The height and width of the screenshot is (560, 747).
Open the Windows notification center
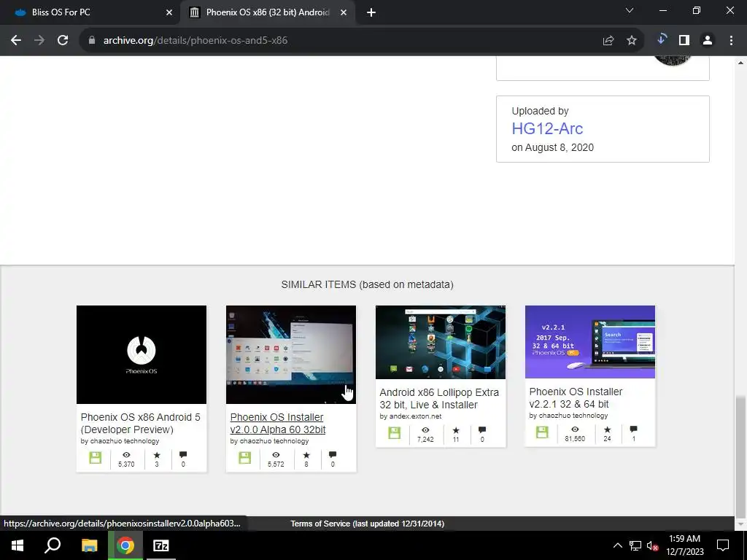(x=723, y=545)
